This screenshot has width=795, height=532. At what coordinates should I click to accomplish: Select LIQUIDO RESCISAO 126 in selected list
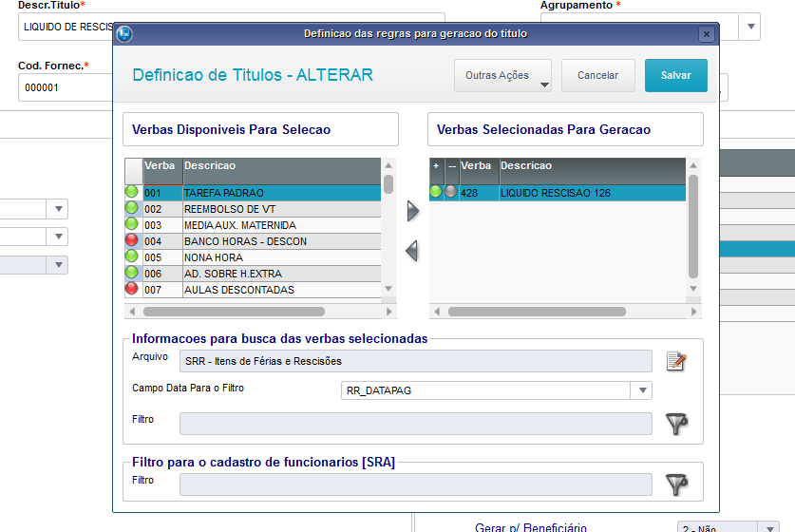click(x=556, y=193)
